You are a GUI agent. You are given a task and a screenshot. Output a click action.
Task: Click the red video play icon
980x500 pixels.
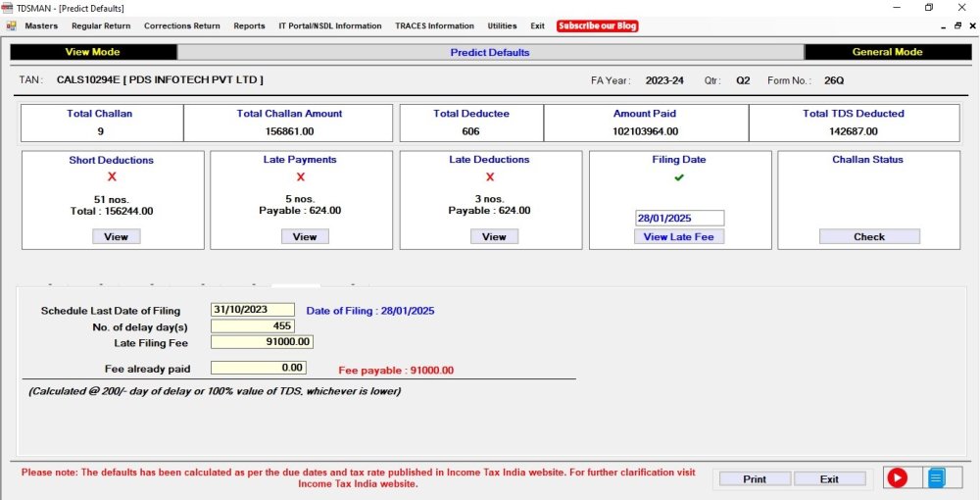(897, 478)
